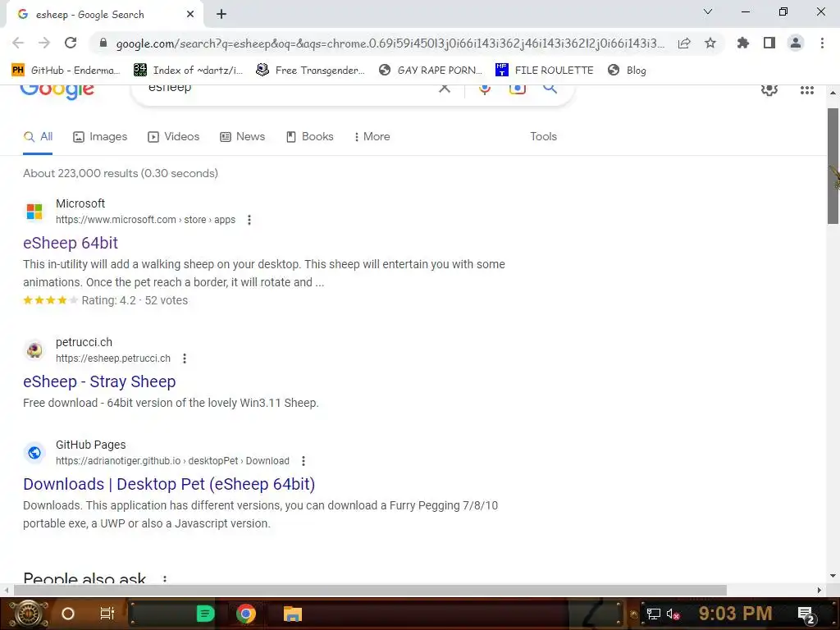
Task: Reload the current Google page
Action: (71, 43)
